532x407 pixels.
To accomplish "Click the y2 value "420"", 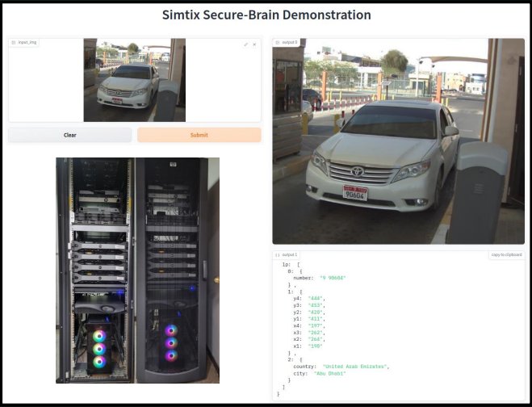I will coord(316,312).
